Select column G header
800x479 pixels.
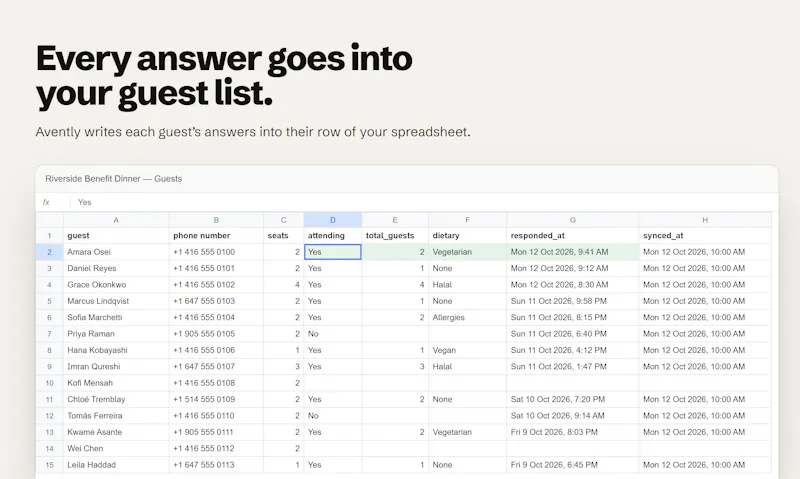coord(573,220)
